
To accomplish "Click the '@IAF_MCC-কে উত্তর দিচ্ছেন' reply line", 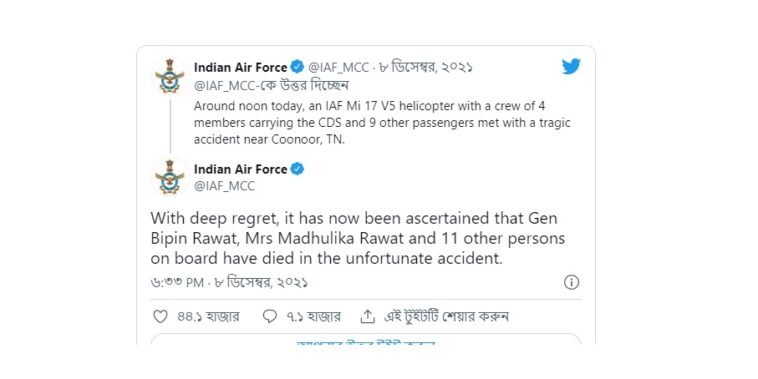I will click(x=271, y=86).
